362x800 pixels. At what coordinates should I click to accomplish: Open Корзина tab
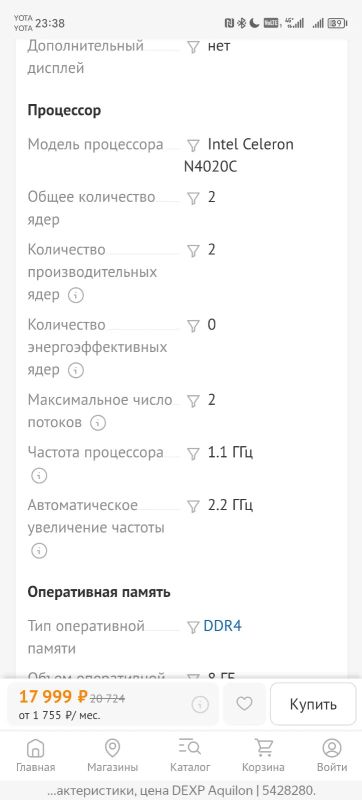[x=264, y=755]
